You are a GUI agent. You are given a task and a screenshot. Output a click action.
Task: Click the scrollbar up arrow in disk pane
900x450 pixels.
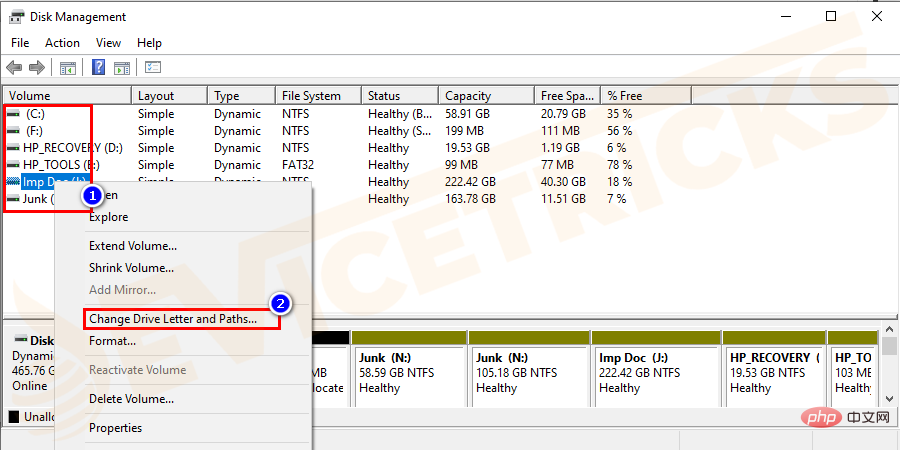(889, 329)
